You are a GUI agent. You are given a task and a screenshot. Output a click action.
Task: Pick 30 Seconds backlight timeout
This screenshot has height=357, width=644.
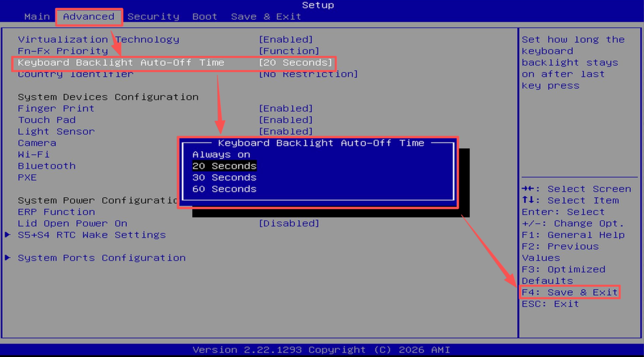click(x=224, y=178)
